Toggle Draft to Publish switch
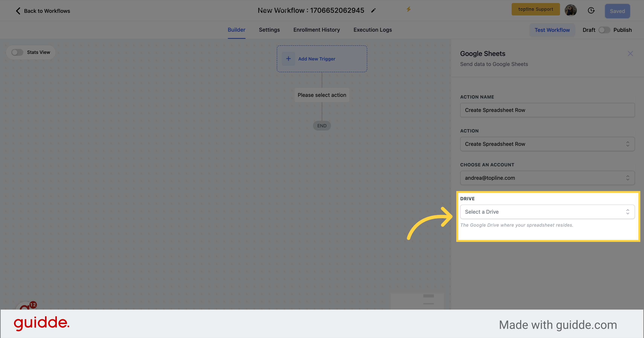 click(604, 30)
